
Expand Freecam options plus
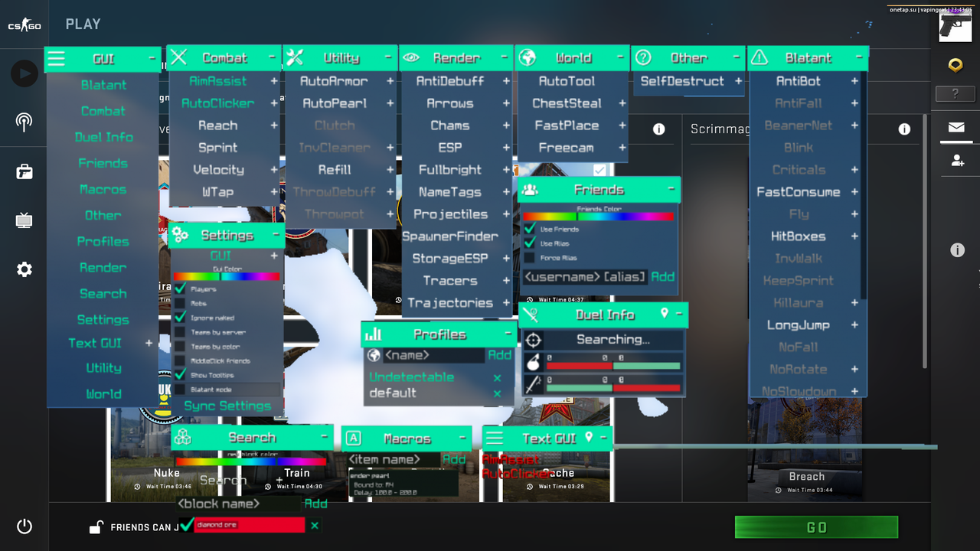click(x=622, y=148)
